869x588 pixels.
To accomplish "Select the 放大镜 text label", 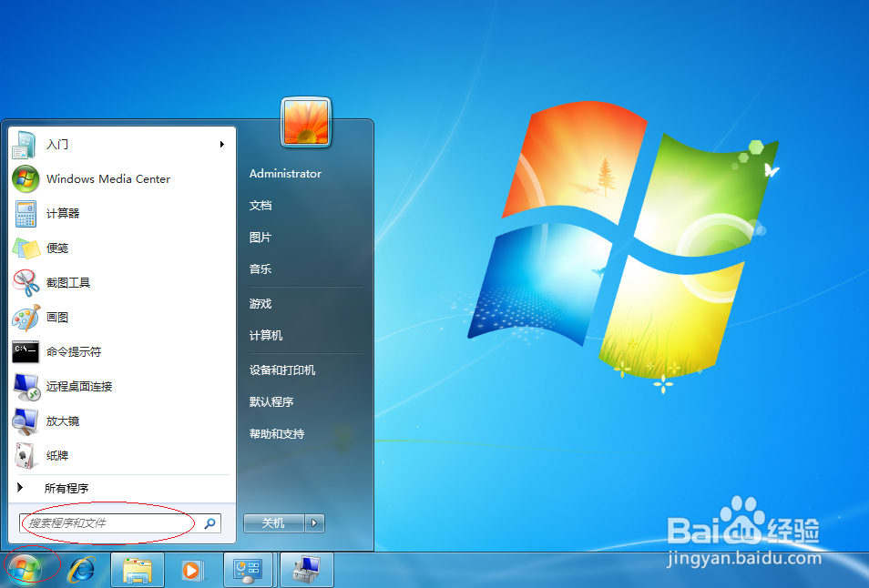I will click(63, 421).
